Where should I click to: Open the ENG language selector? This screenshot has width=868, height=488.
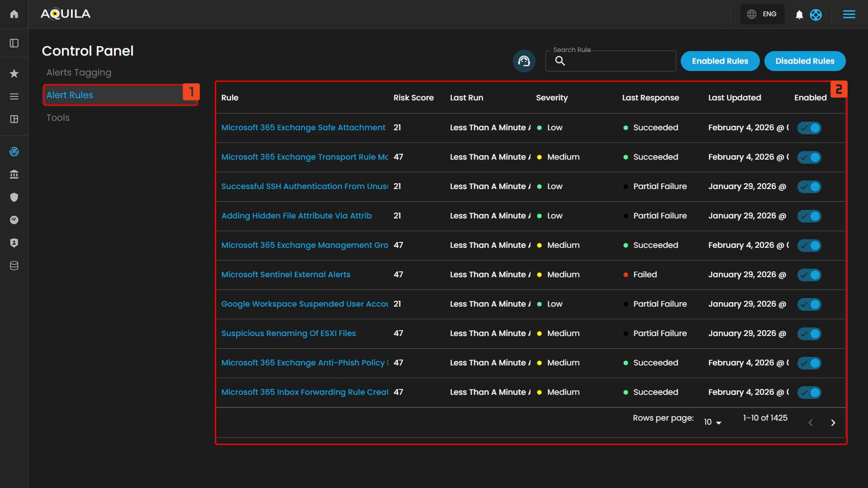[763, 14]
